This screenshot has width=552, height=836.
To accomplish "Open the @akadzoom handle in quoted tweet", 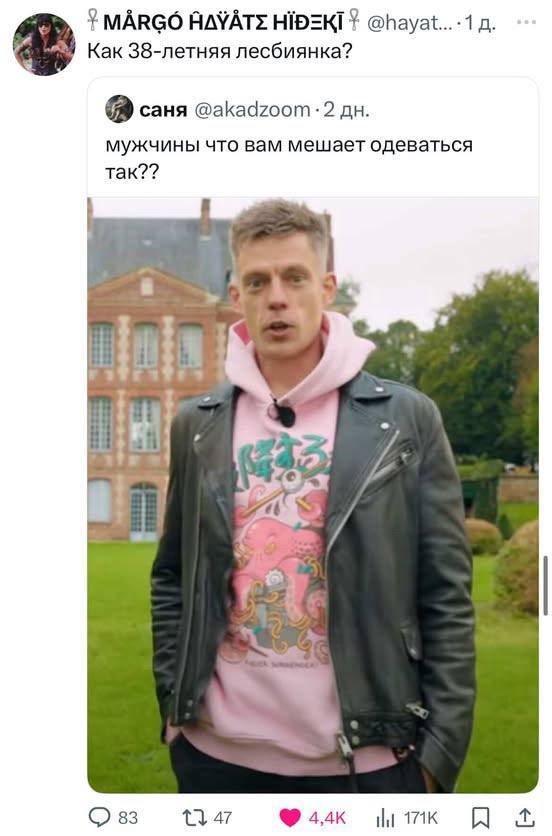I will click(x=252, y=110).
